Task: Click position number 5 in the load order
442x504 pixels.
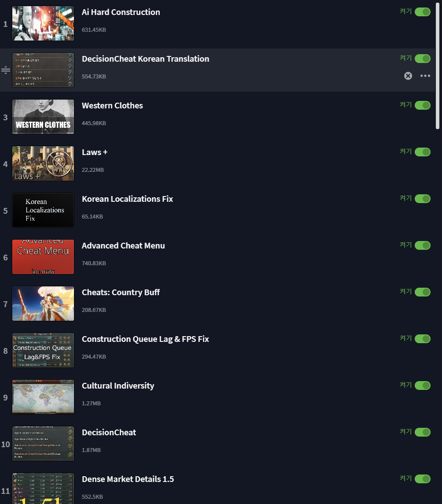Action: tap(5, 211)
